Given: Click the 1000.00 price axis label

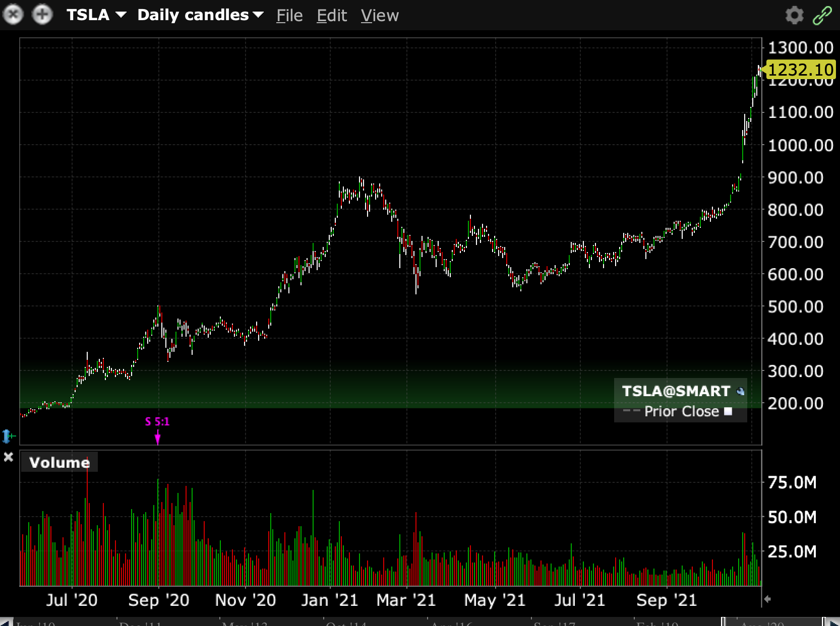Looking at the screenshot, I should click(800, 146).
